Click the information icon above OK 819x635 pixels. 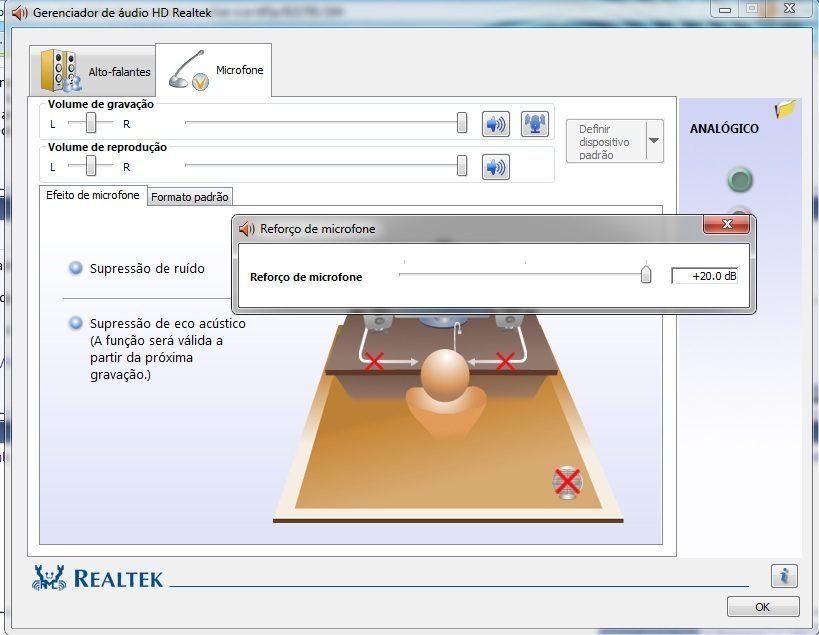click(784, 576)
